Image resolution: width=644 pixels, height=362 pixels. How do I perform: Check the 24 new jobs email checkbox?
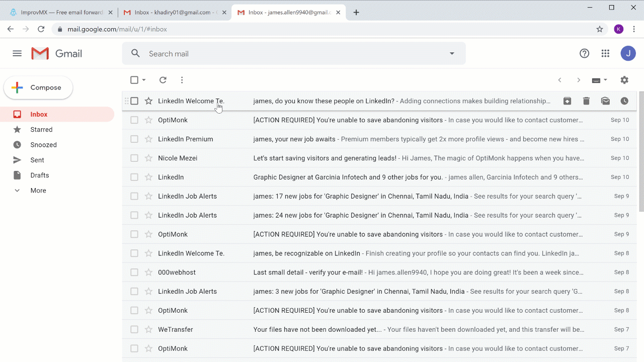(x=134, y=215)
